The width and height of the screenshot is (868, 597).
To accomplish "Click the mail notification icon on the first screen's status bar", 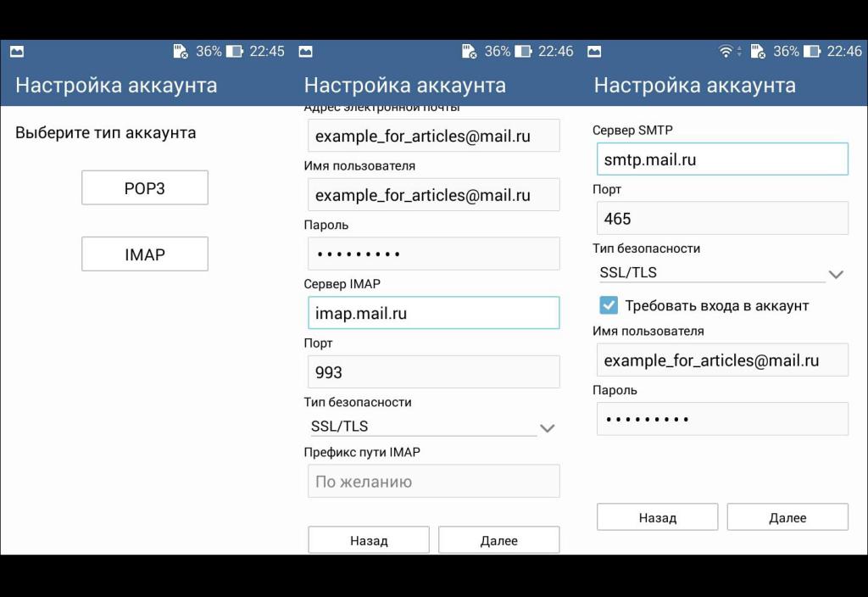I will coord(17,51).
